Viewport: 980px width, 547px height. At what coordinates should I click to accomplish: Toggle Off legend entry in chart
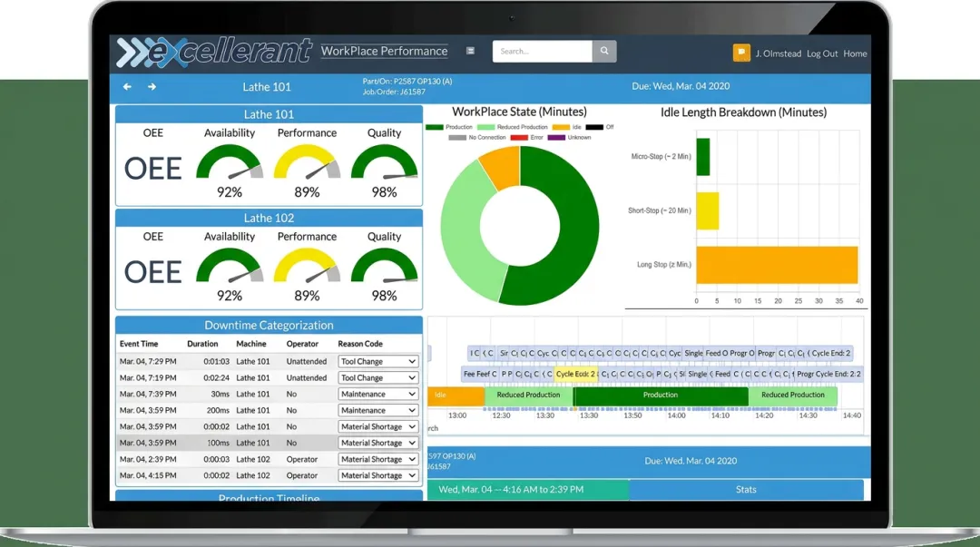click(600, 127)
